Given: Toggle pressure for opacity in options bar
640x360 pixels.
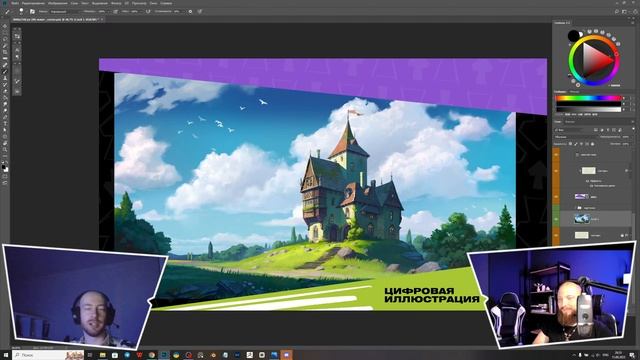Looking at the screenshot, I should point(116,11).
